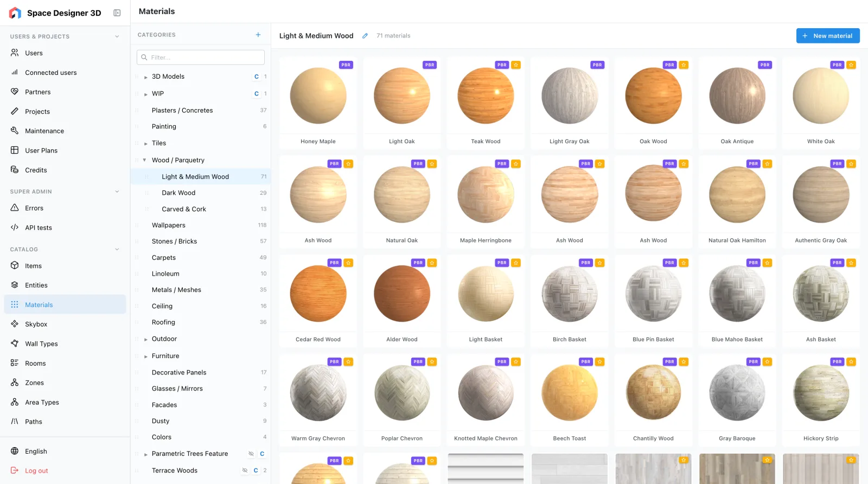Click the Users icon in the sidebar
Image resolution: width=868 pixels, height=484 pixels.
click(x=15, y=53)
